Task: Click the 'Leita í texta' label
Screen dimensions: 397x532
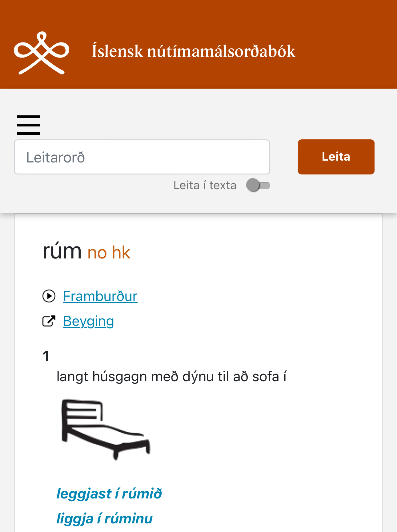Action: pos(205,186)
